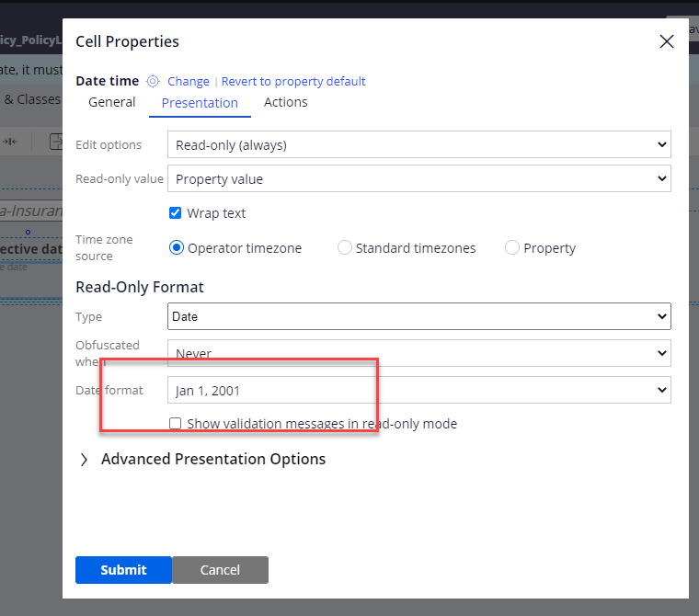This screenshot has height=616, width=699.
Task: Switch to the General tab
Action: [112, 102]
